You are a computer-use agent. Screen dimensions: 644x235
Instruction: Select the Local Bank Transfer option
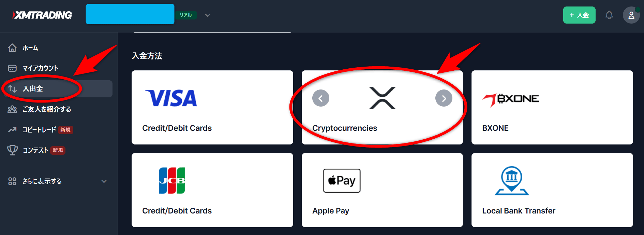pyautogui.click(x=552, y=190)
